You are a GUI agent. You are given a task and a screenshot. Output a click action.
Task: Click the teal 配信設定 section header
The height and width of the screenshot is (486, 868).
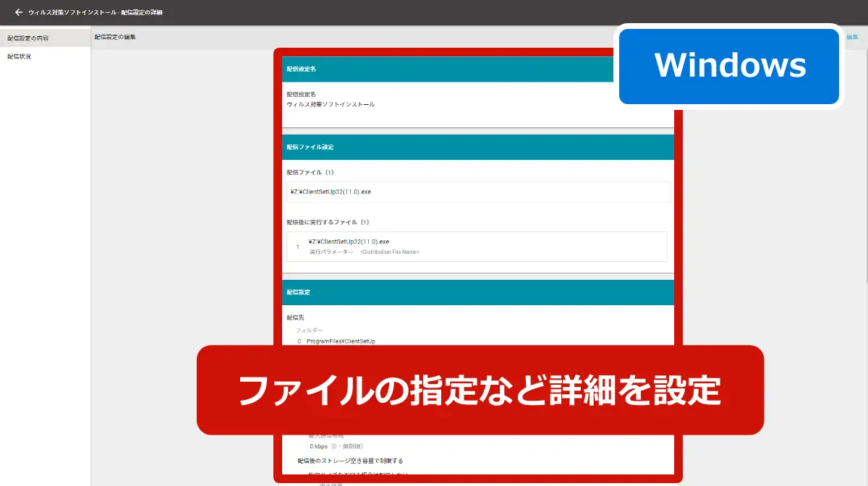(478, 292)
